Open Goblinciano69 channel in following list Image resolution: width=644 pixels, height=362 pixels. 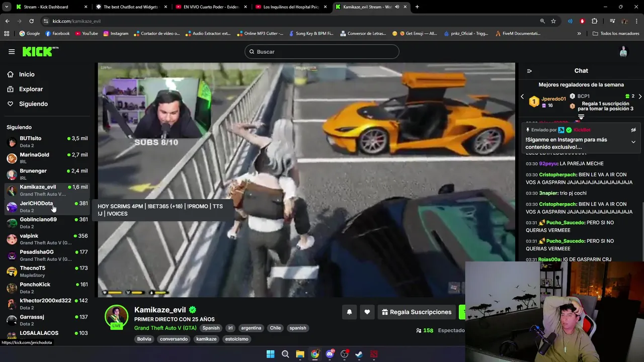pyautogui.click(x=47, y=223)
